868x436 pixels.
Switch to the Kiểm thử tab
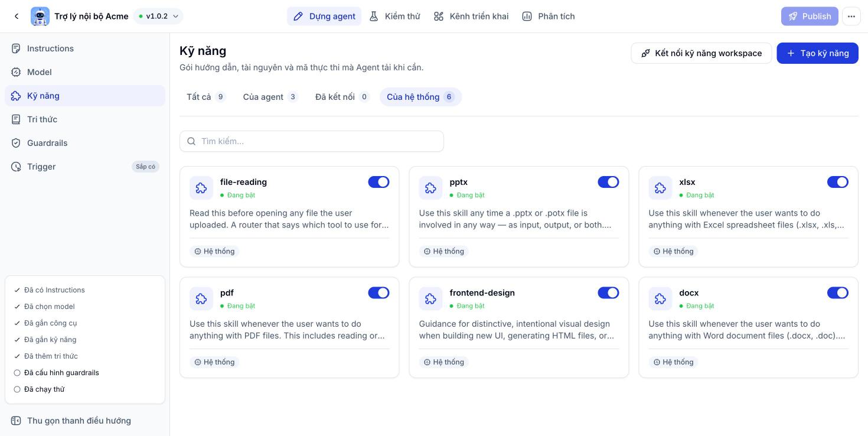(x=394, y=17)
